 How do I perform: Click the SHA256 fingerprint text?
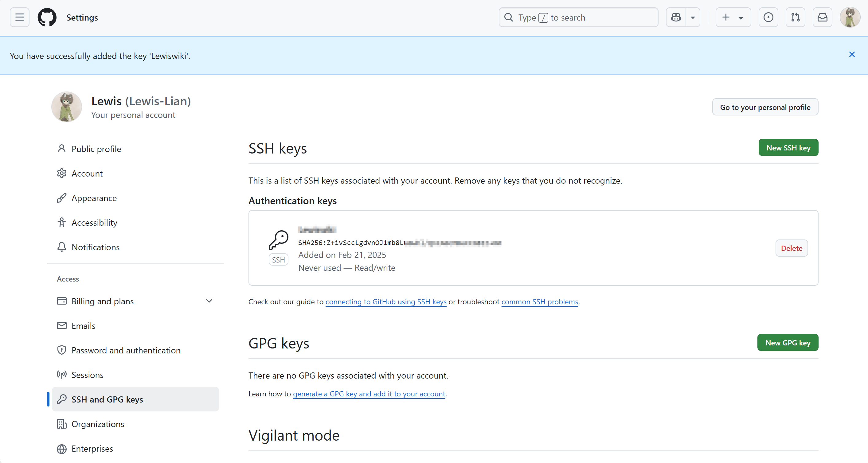[x=399, y=243]
